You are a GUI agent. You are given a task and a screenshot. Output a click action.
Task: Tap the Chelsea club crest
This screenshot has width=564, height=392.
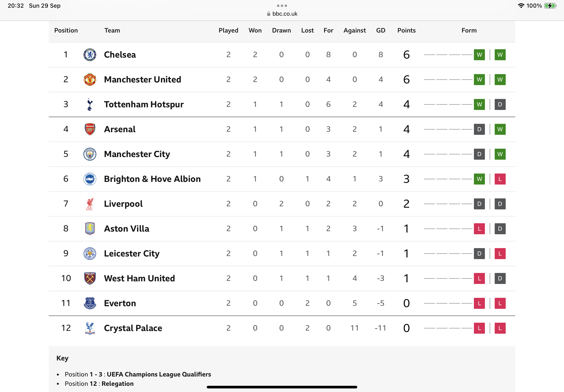click(90, 54)
